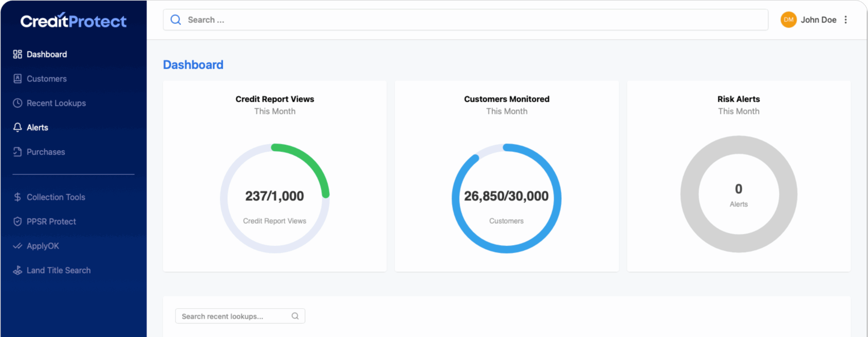Click the Recent Lookups clock icon
Image resolution: width=868 pixels, height=337 pixels.
coord(17,103)
